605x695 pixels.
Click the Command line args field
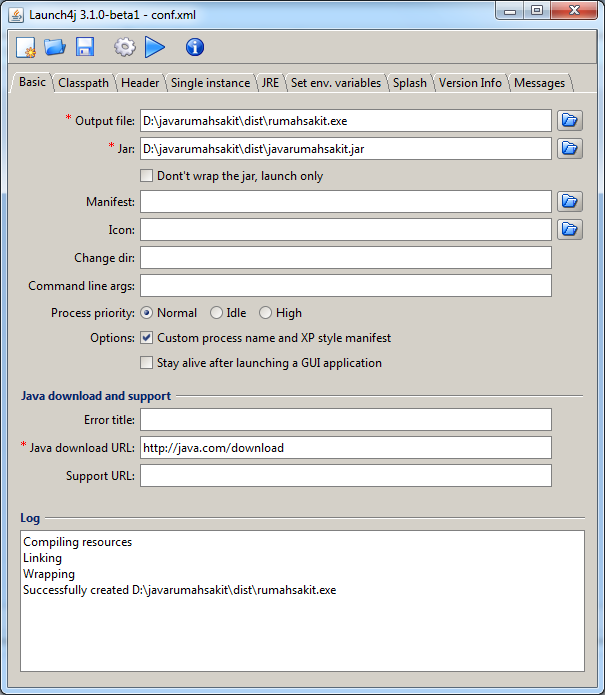(x=346, y=285)
